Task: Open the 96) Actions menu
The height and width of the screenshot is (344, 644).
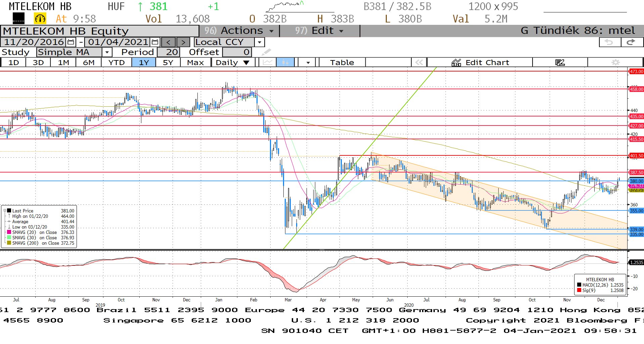Action: tap(239, 31)
